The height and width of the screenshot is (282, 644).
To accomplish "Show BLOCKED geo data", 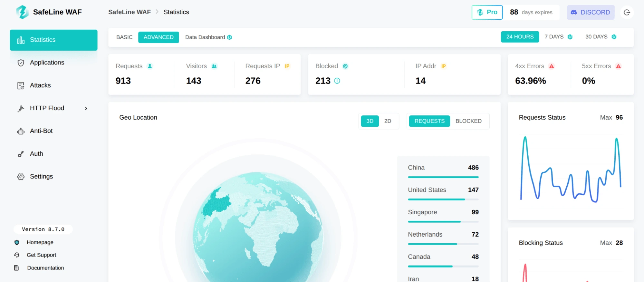I will pyautogui.click(x=468, y=121).
